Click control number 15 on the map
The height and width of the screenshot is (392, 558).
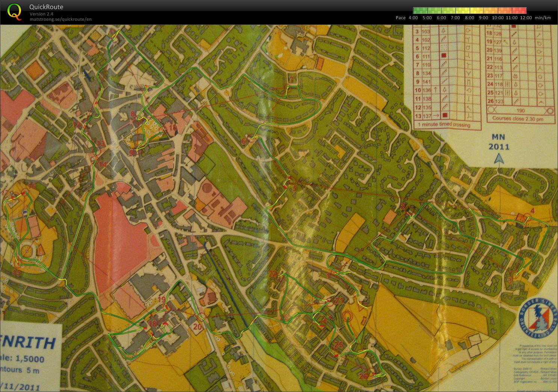tap(17, 272)
